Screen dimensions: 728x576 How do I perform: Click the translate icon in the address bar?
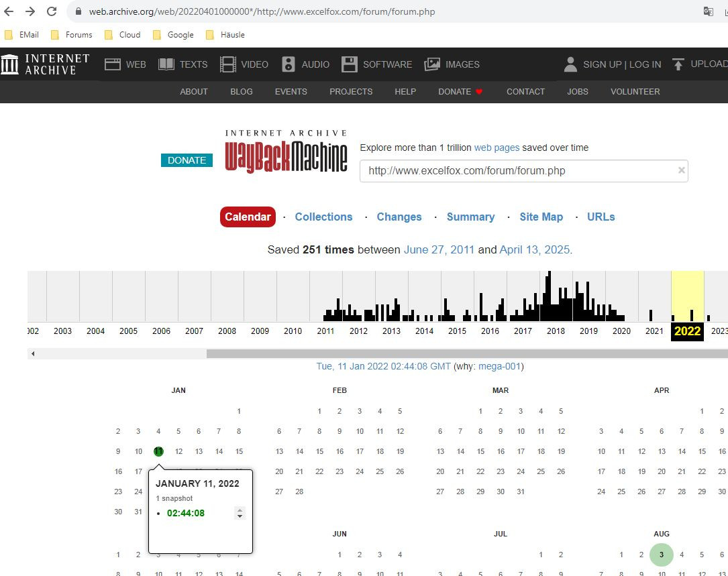708,11
